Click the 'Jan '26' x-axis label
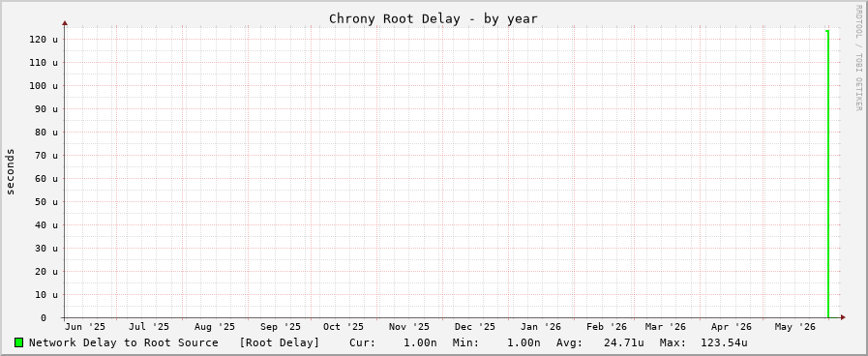Screen dimensions: 868x356 (x=541, y=327)
